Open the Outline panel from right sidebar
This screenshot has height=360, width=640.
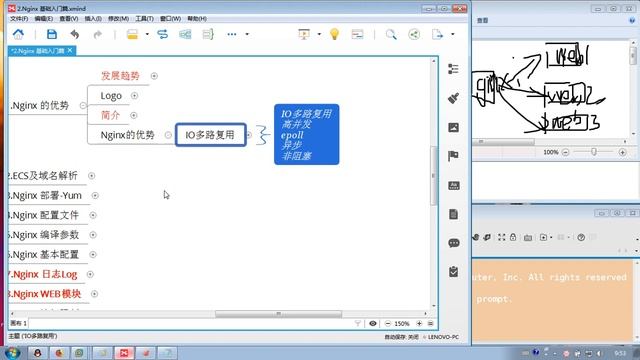[x=453, y=69]
